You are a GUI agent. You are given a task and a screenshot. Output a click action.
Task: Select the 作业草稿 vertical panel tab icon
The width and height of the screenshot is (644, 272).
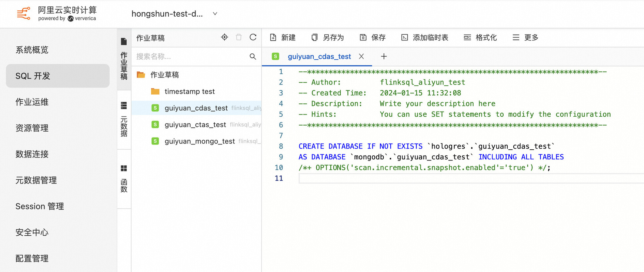point(124,42)
